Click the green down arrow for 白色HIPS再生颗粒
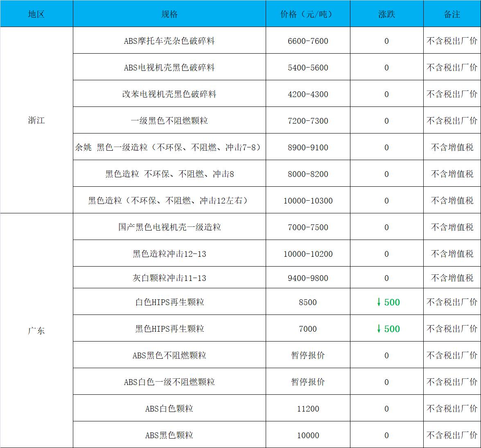The height and width of the screenshot is (448, 481). [x=379, y=302]
